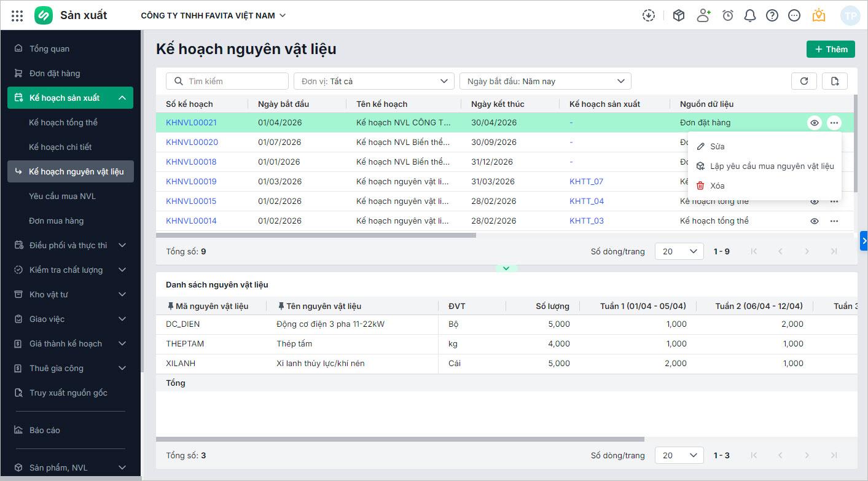Toggle pin on Mã nguyên vật liệu column
The image size is (868, 481).
170,306
